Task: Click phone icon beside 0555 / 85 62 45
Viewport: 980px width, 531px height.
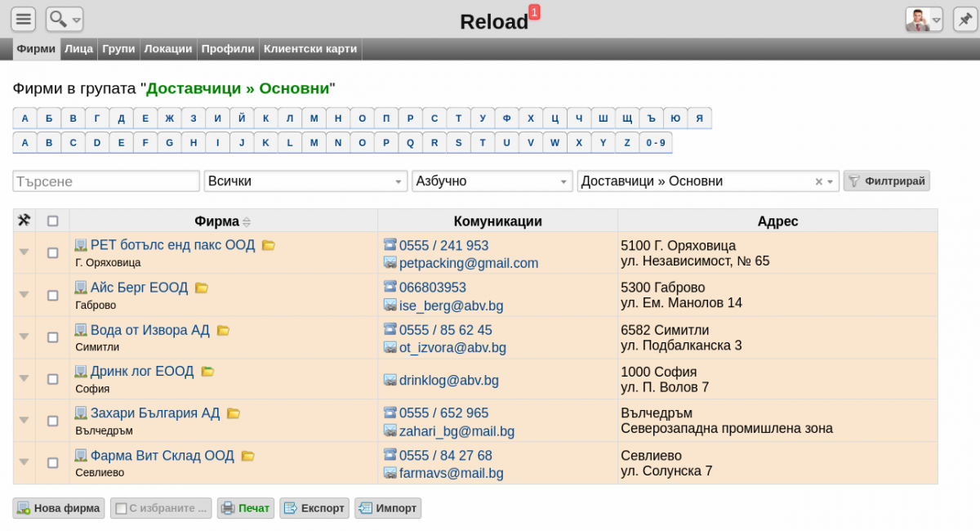Action: click(x=390, y=330)
